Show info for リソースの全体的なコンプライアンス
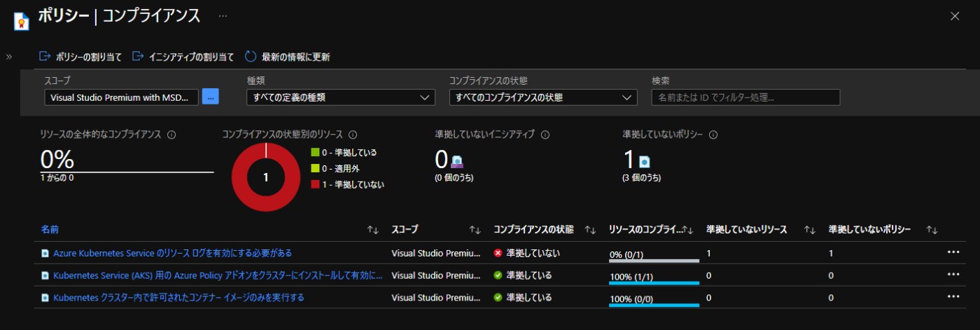 tap(171, 135)
